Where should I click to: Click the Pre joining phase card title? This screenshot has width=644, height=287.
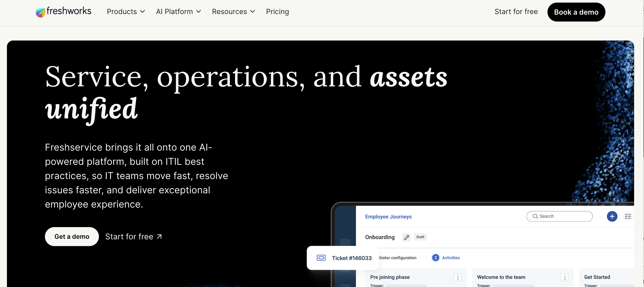pyautogui.click(x=390, y=277)
